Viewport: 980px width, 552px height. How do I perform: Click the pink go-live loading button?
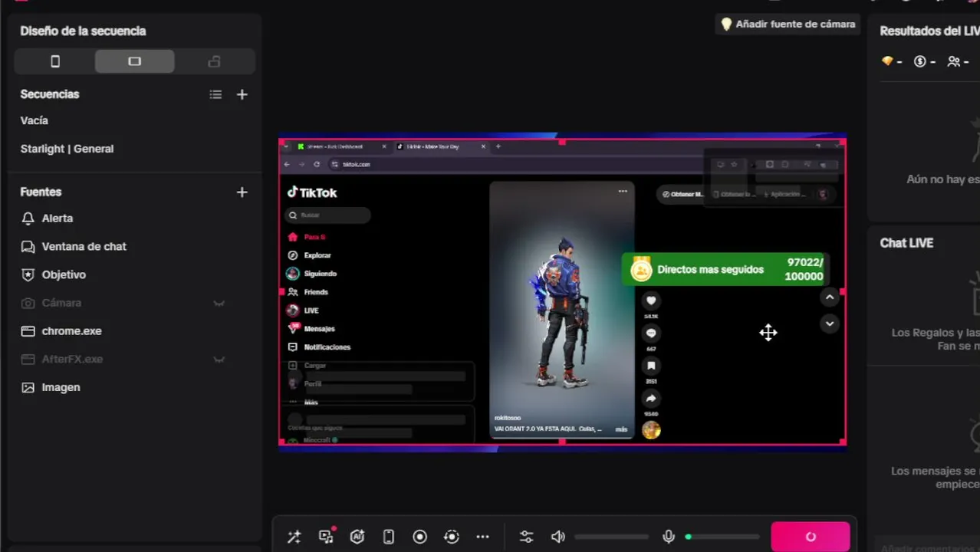811,537
